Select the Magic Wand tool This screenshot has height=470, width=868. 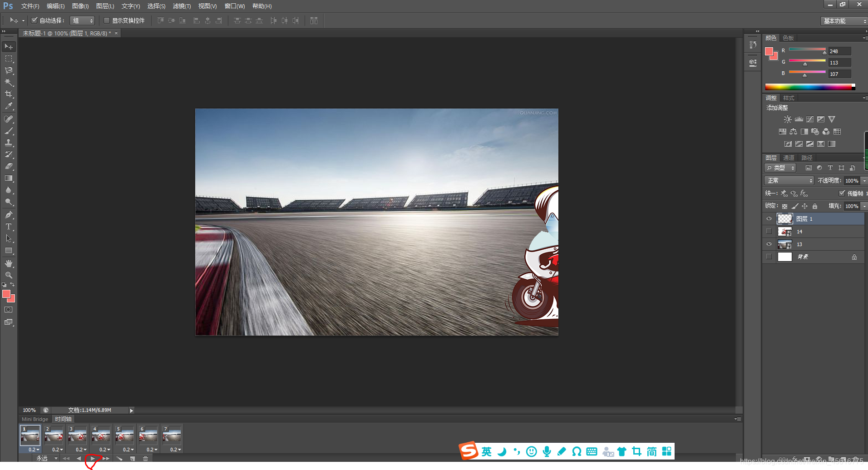[x=9, y=82]
